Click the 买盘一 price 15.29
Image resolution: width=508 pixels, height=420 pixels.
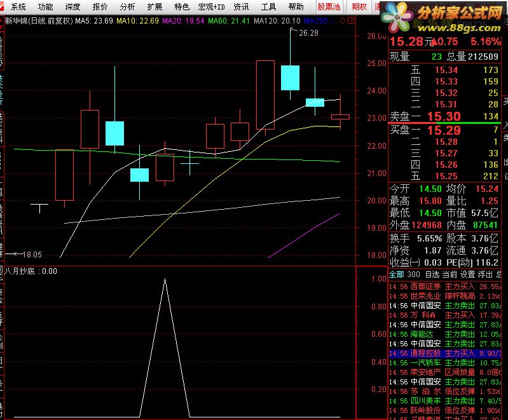[x=444, y=130]
